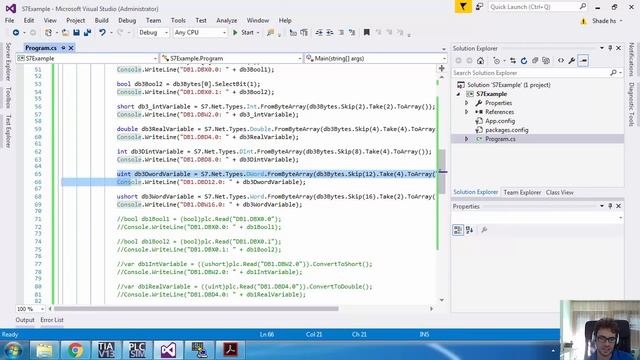
Task: Auto-hide pin on Solution Explorer panel
Action: coord(610,48)
